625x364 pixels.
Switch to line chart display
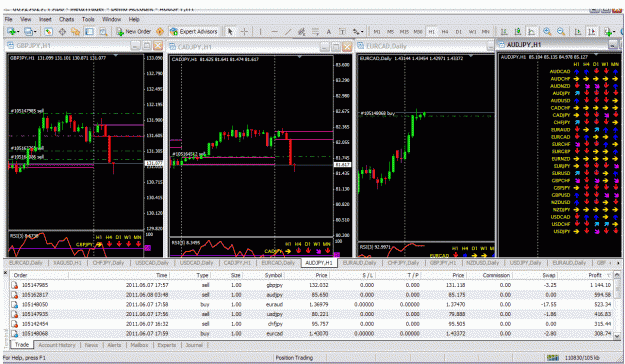(531, 31)
